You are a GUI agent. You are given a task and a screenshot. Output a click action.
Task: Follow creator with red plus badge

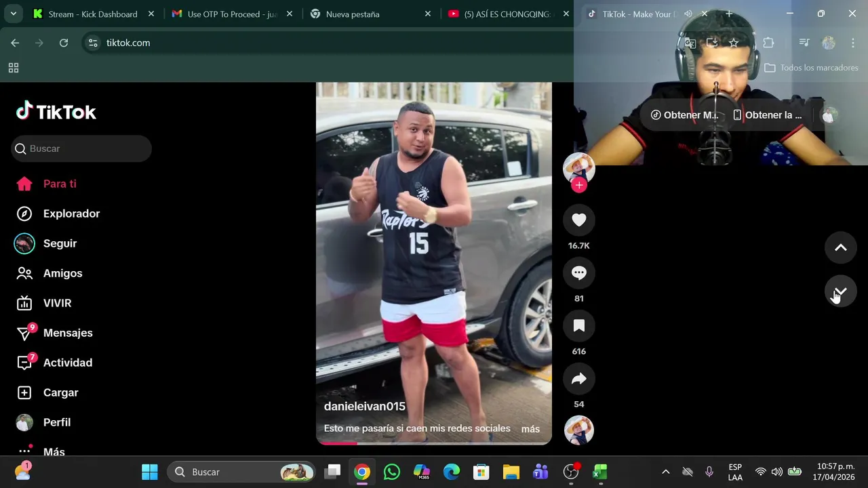[x=579, y=185]
